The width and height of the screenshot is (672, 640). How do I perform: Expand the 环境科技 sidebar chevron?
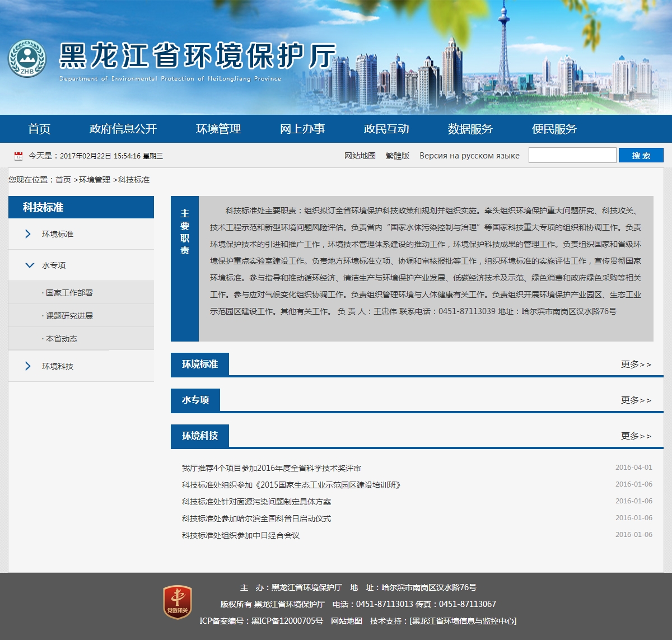tap(28, 366)
